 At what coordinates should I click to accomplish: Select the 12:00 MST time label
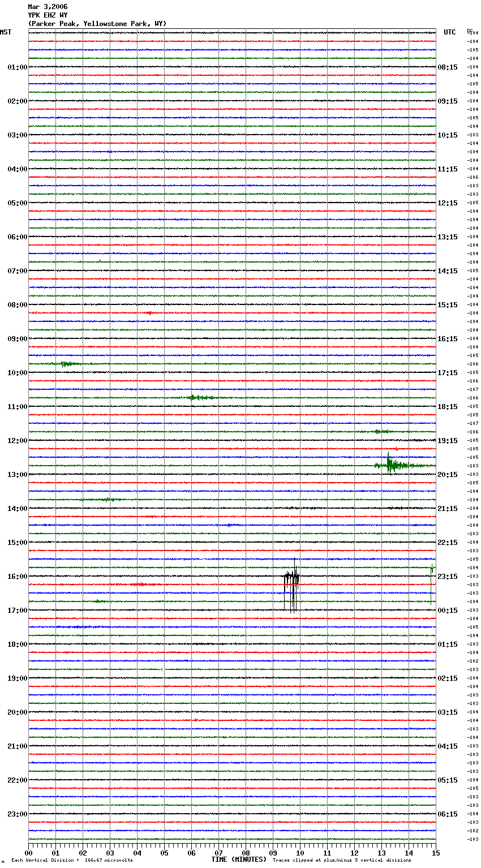(x=17, y=441)
